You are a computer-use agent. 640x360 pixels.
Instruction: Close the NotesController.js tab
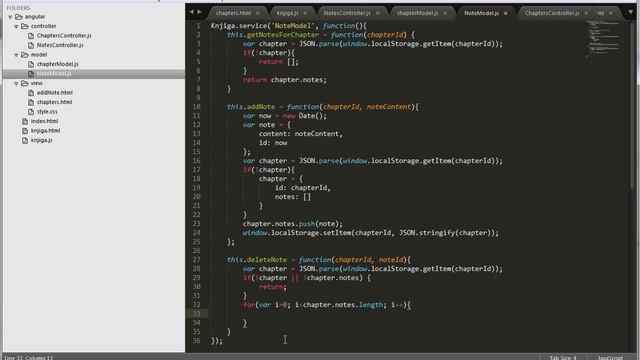click(378, 13)
